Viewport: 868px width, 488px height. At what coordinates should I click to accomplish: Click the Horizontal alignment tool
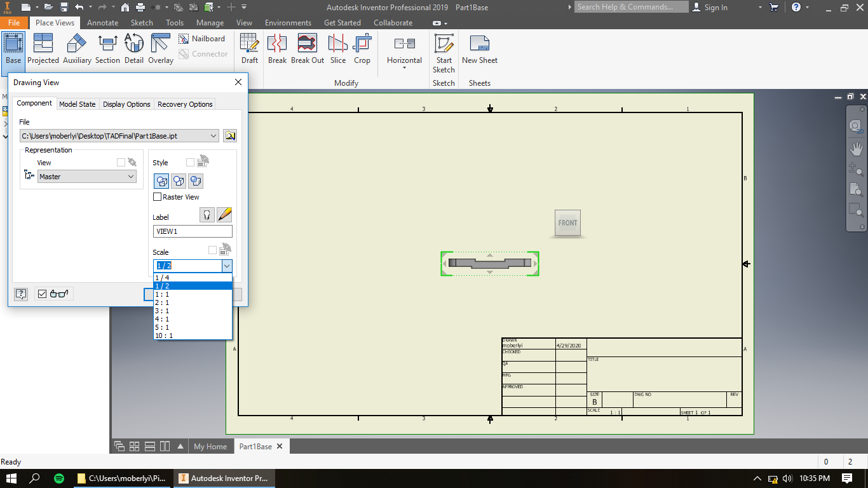(x=405, y=50)
